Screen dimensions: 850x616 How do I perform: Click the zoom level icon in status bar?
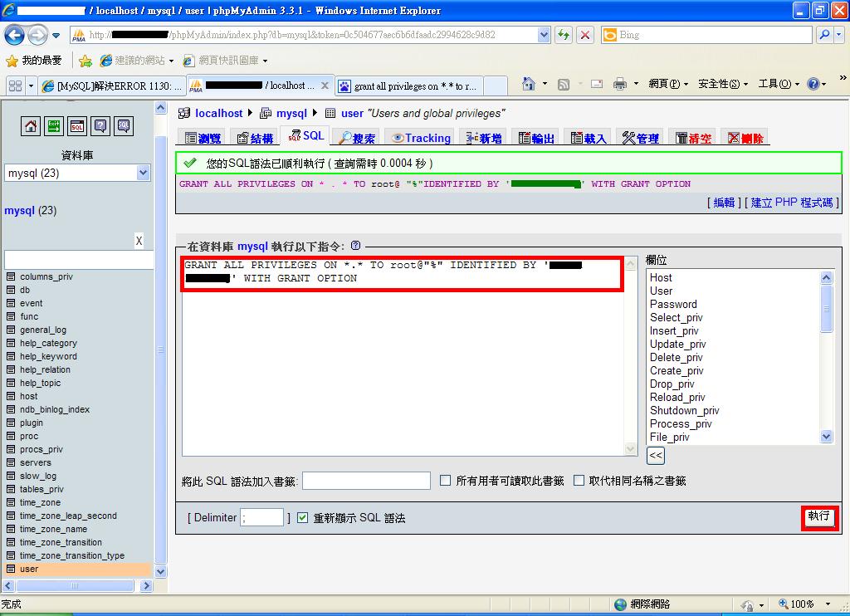pos(784,604)
